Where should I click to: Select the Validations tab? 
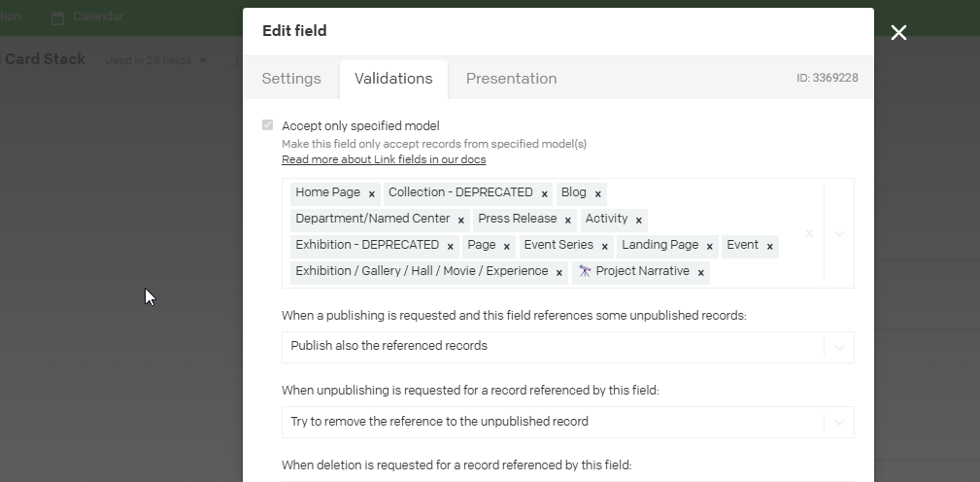393,79
